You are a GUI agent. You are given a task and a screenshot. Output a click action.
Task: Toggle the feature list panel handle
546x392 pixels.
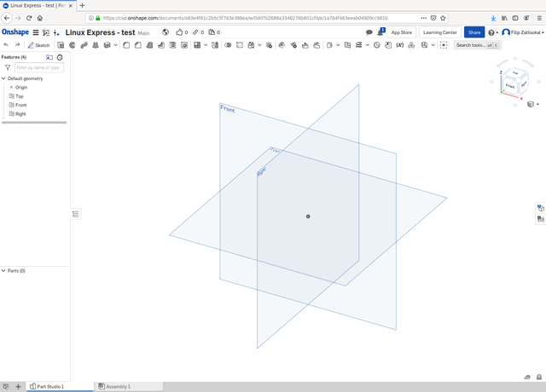tap(76, 213)
